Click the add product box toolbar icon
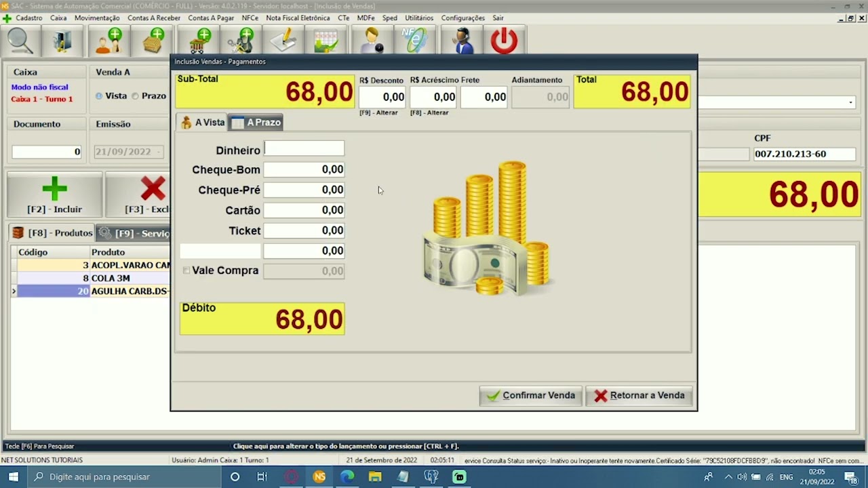The width and height of the screenshot is (868, 488). pyautogui.click(x=153, y=41)
